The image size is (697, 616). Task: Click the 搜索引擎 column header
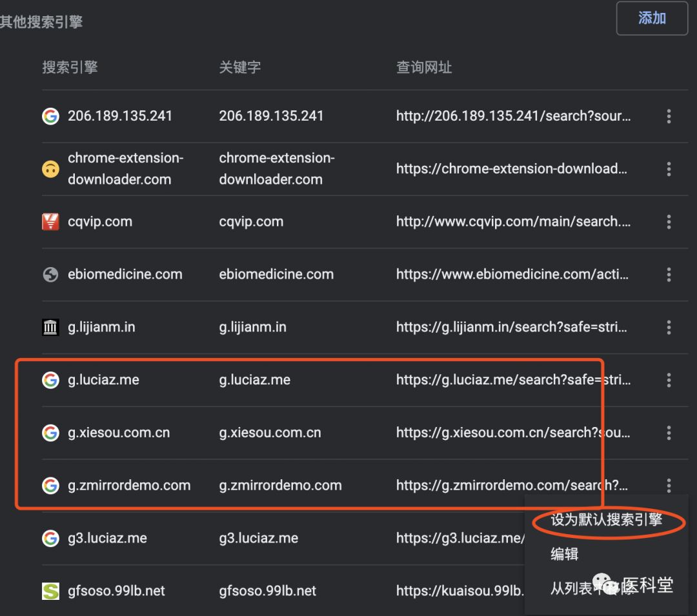(x=70, y=68)
